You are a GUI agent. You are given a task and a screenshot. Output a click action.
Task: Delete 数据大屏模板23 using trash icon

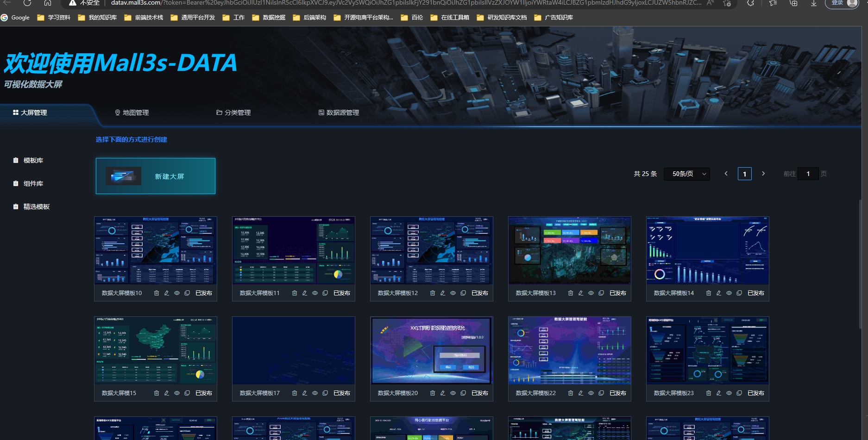[709, 393]
